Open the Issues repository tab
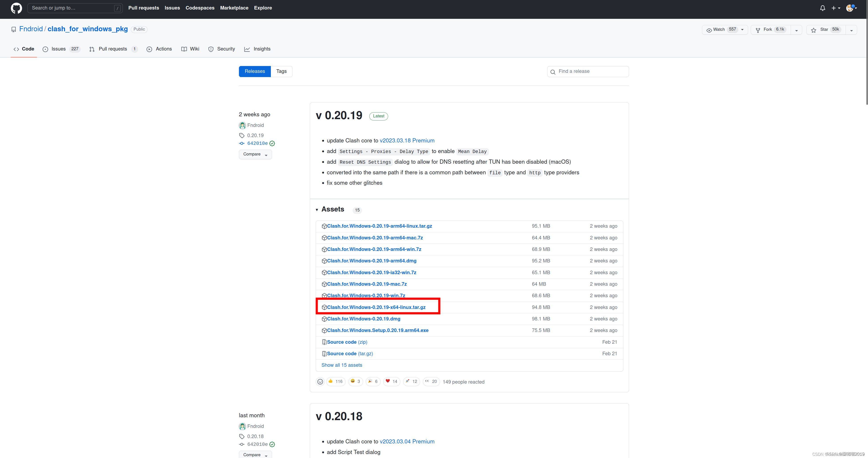The height and width of the screenshot is (458, 868). [59, 49]
